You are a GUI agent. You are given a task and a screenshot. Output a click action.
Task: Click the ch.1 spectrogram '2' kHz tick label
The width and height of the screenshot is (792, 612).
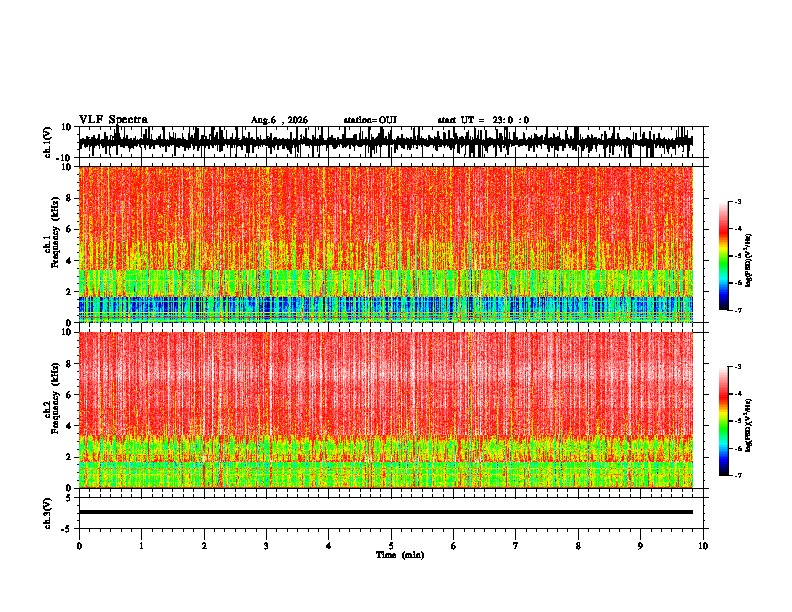[x=70, y=291]
